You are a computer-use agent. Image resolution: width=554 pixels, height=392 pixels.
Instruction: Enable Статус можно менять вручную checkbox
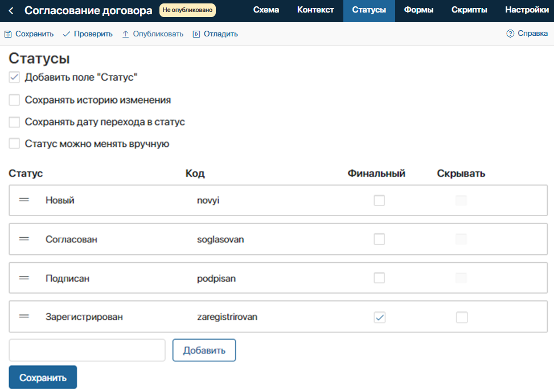pyautogui.click(x=14, y=144)
